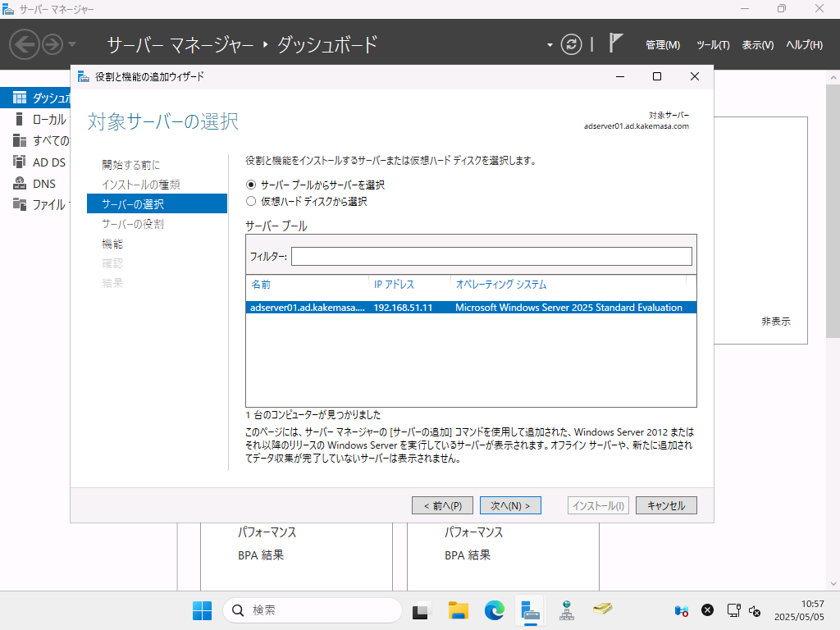Open right パフォーマンス link in dashboard tile

click(x=473, y=532)
